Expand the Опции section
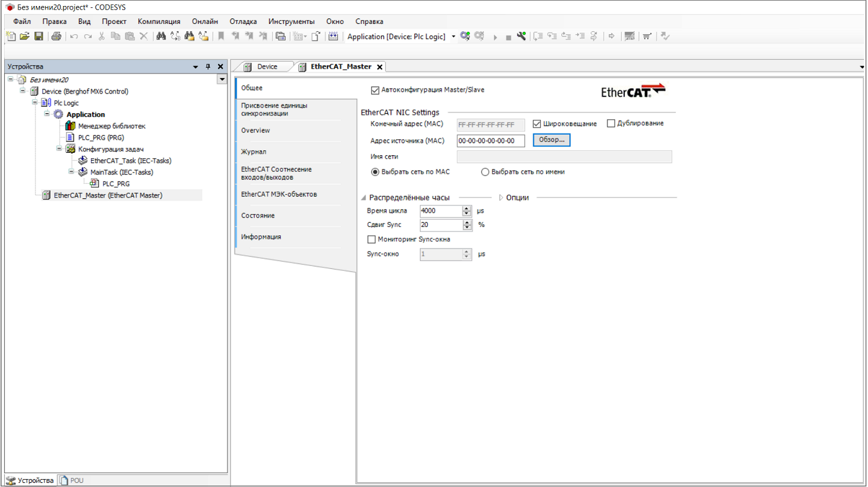 tap(501, 198)
